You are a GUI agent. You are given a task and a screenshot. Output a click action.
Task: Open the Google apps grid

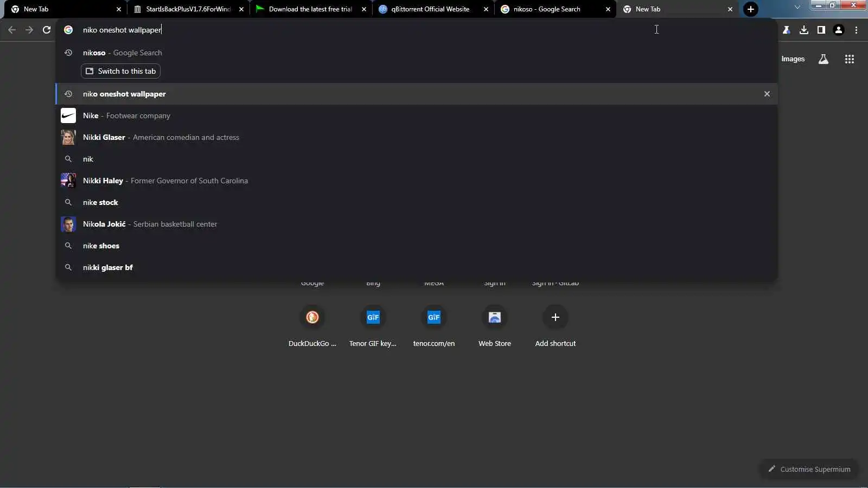click(x=850, y=59)
